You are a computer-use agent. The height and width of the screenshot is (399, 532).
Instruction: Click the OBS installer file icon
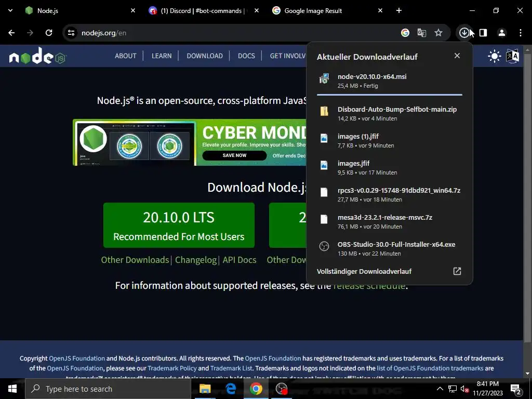coord(324,246)
